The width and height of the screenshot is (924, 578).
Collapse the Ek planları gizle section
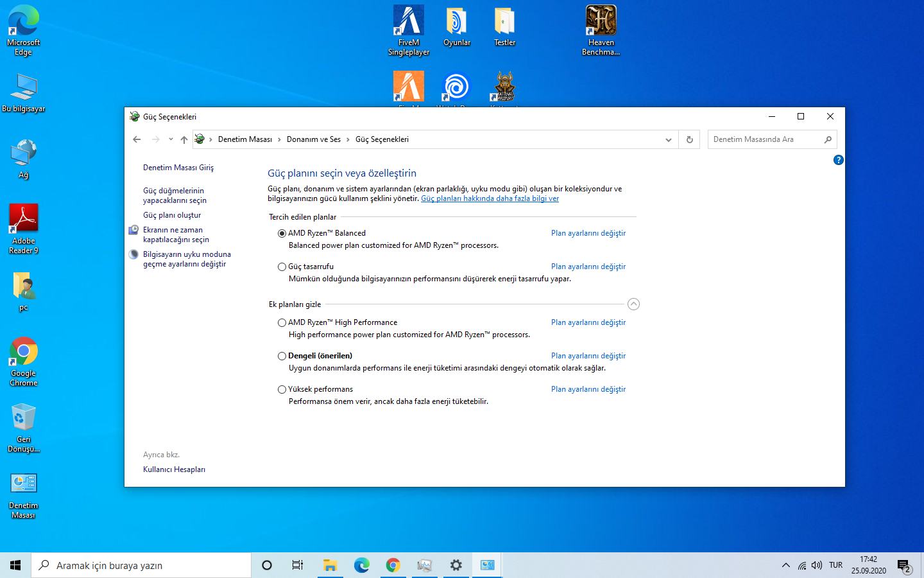click(x=633, y=304)
